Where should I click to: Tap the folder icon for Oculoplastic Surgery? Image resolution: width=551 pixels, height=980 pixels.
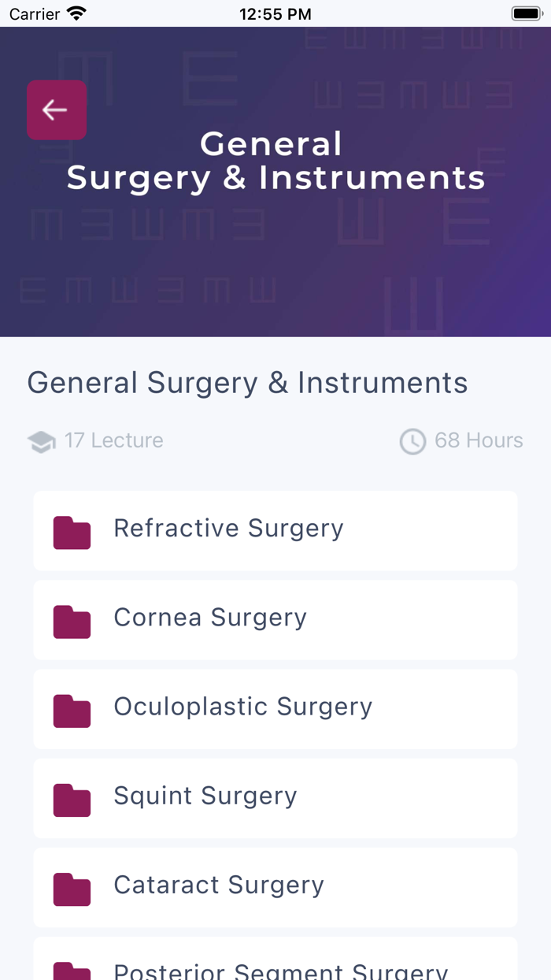coord(72,710)
